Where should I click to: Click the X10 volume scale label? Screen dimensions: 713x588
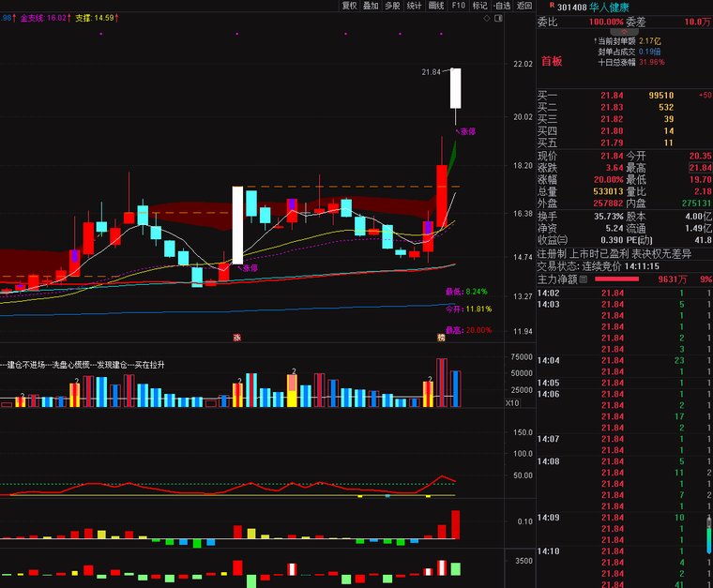pos(512,403)
